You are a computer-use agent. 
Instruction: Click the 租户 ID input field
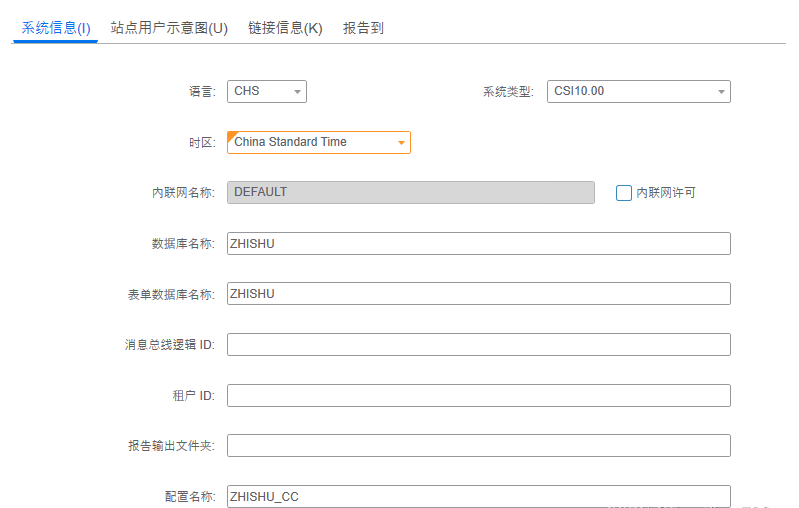479,395
